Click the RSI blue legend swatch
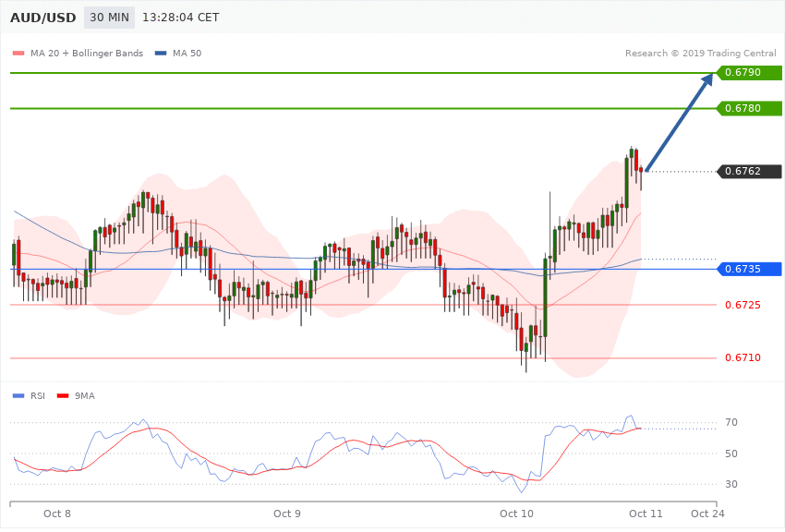The width and height of the screenshot is (785, 532). [x=18, y=396]
